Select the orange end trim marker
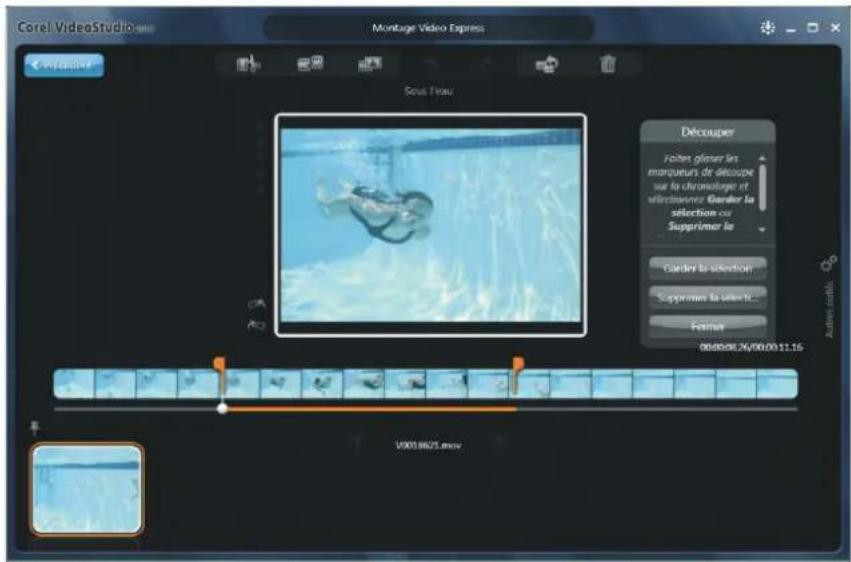The image size is (851, 562). click(517, 363)
